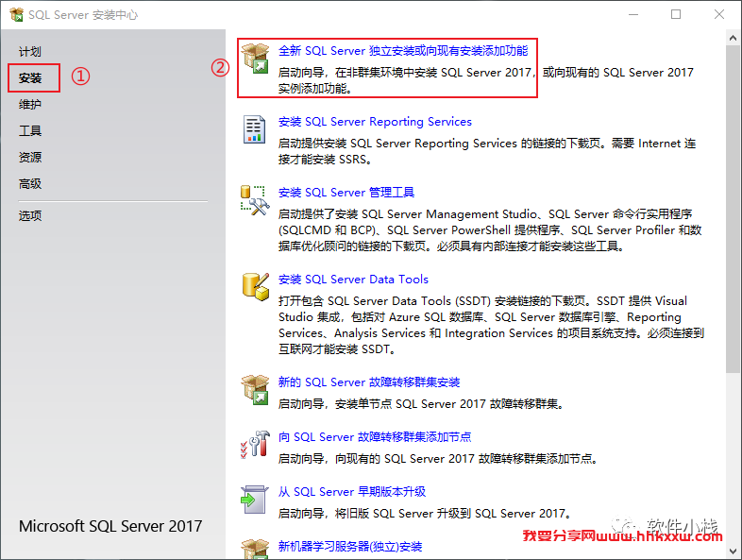
Task: Click the upgrade from earlier version icon
Action: (254, 499)
